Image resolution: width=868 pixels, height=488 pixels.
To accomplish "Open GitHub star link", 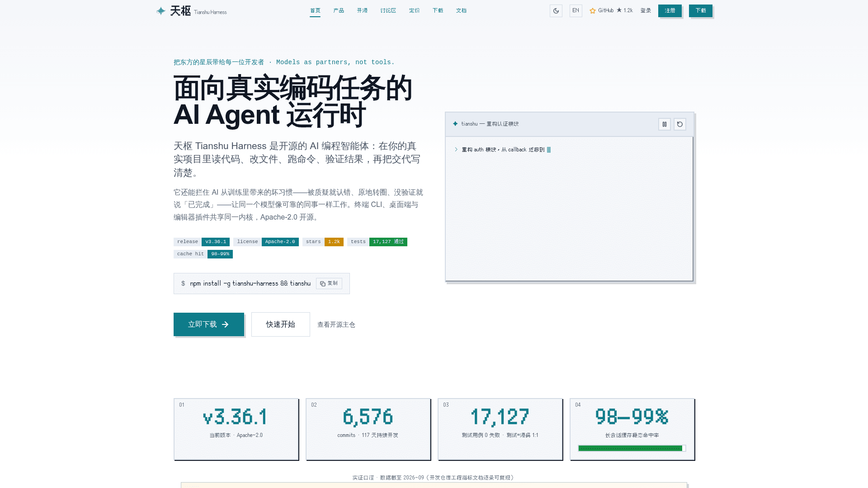I will (611, 10).
